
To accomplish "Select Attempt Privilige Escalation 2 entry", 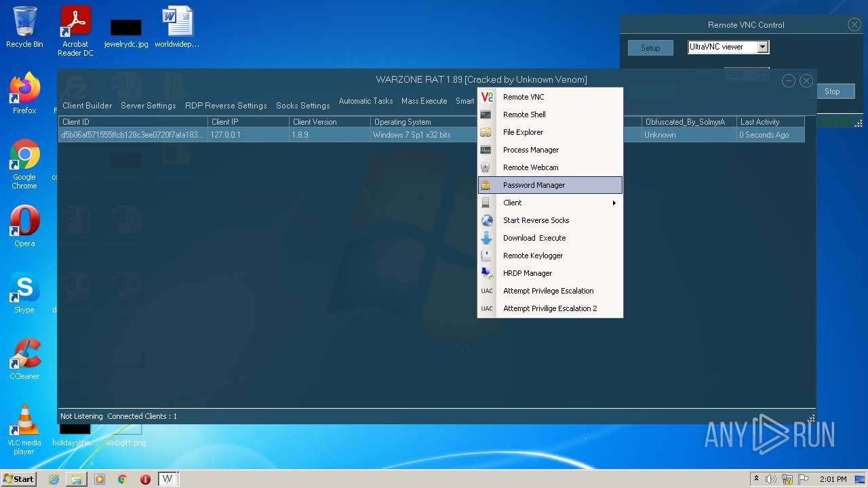I will tap(550, 308).
